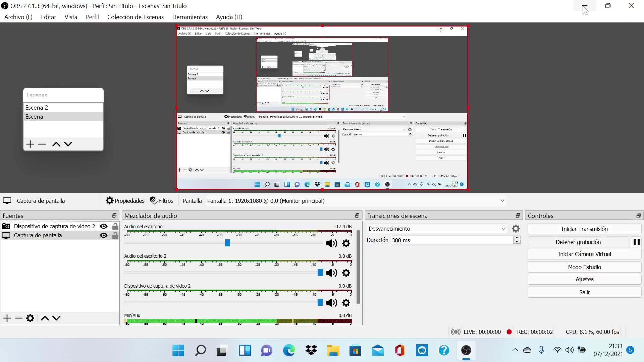The height and width of the screenshot is (362, 644).
Task: Open transition properties gear icon
Action: (516, 229)
